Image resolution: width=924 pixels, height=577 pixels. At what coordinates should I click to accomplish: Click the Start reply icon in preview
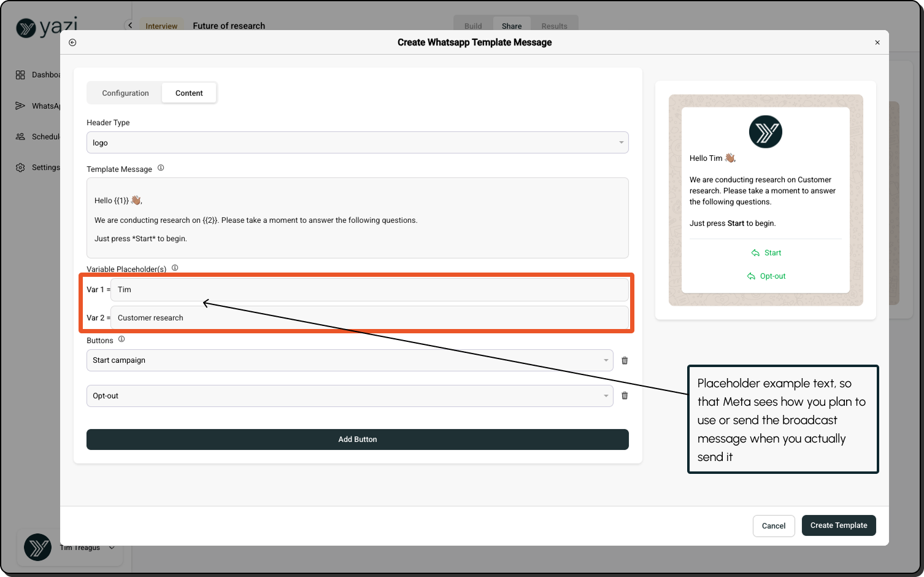click(755, 253)
